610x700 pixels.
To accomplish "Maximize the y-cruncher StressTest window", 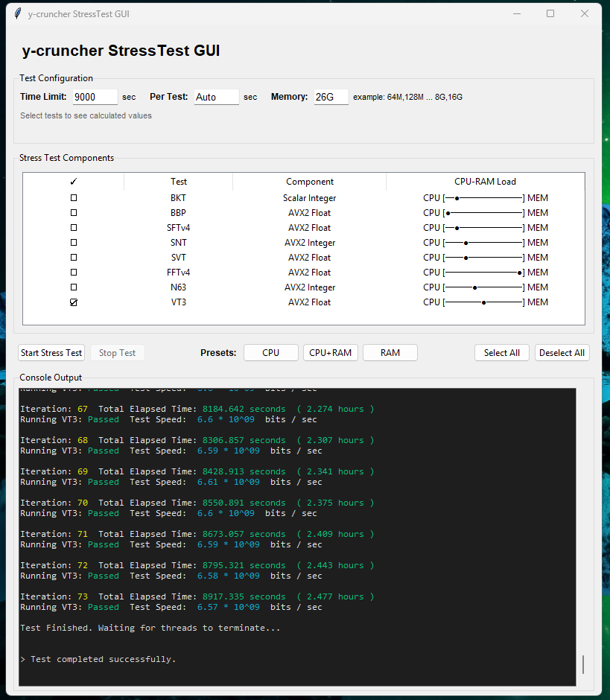I will click(550, 14).
